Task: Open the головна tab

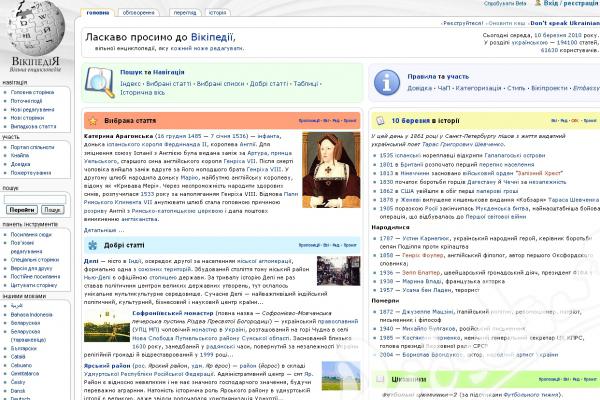Action: [98, 13]
